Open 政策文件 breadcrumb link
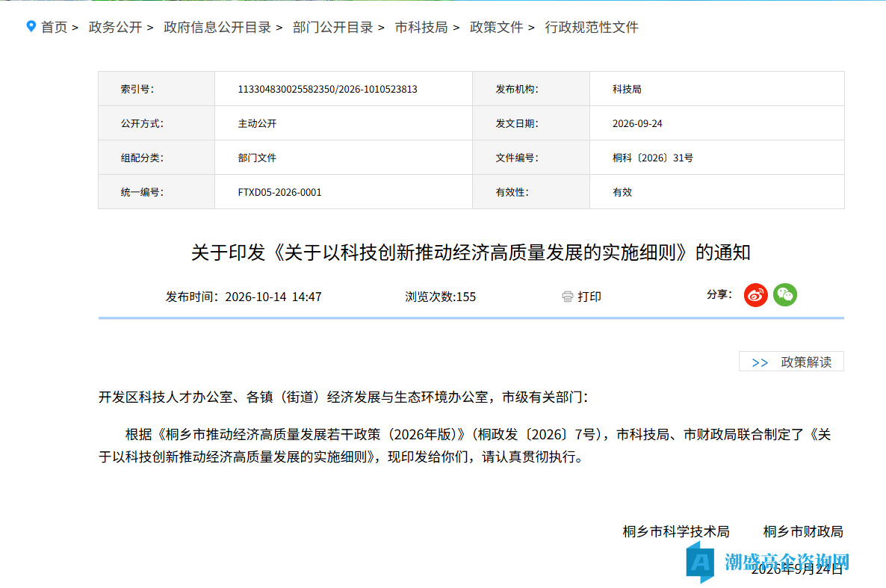The height and width of the screenshot is (588, 886). tap(496, 27)
